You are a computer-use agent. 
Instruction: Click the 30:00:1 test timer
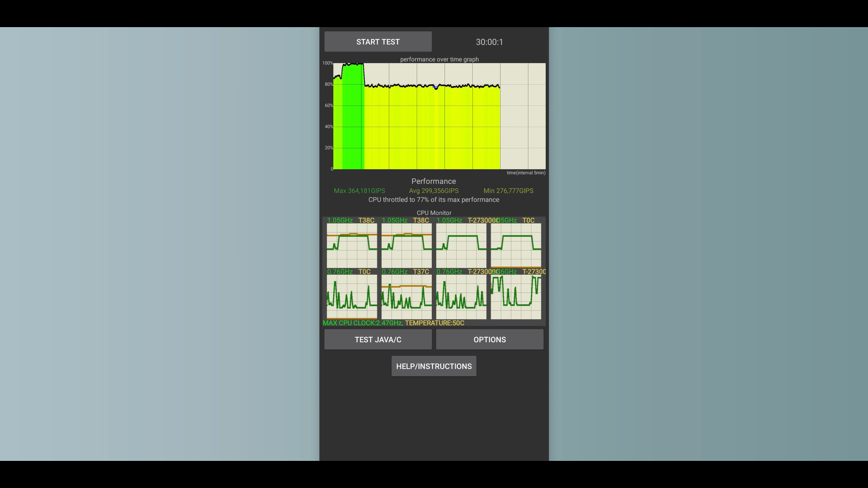pos(489,42)
